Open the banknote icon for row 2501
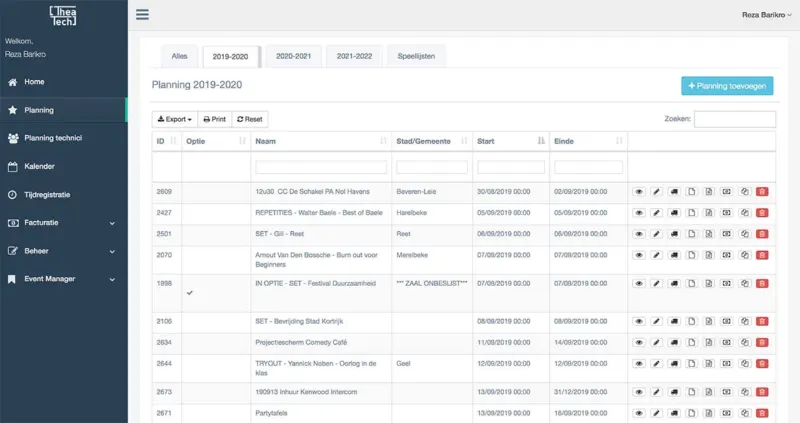This screenshot has height=423, width=800. point(727,234)
